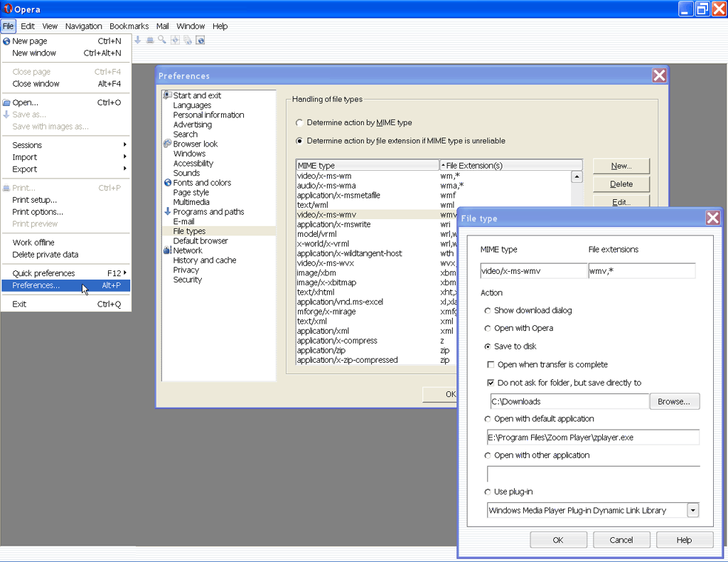
Task: Click New to add a file type
Action: 621,165
